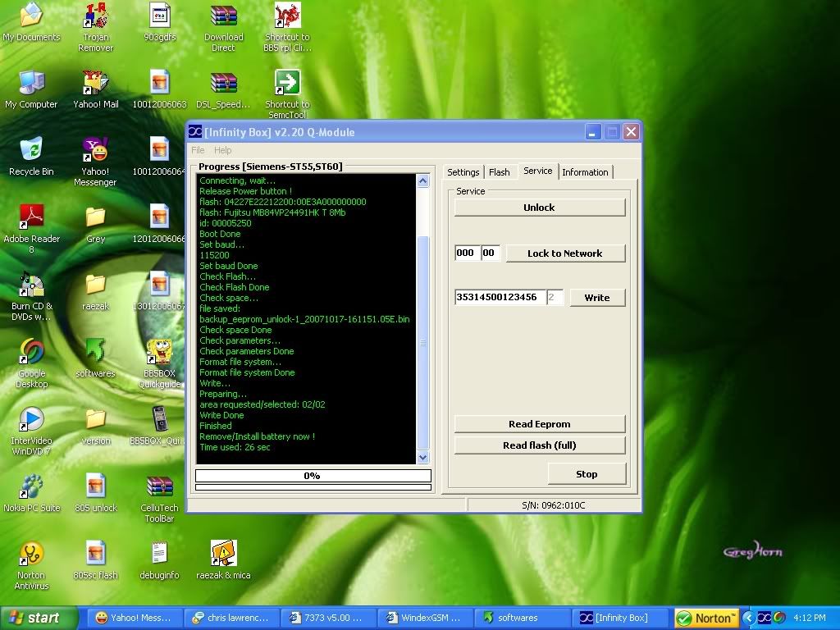Select the 903gdfs file icon
This screenshot has height=630, width=840.
tap(160, 21)
